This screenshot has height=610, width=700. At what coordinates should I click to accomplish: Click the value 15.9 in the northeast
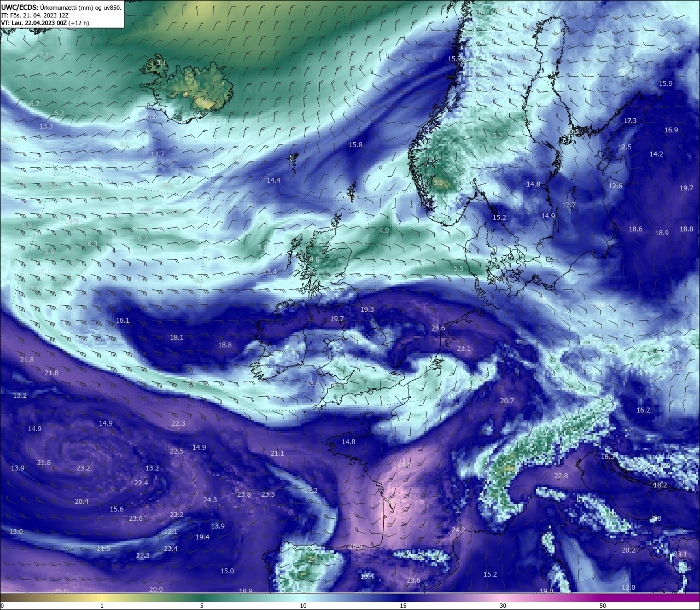point(666,84)
